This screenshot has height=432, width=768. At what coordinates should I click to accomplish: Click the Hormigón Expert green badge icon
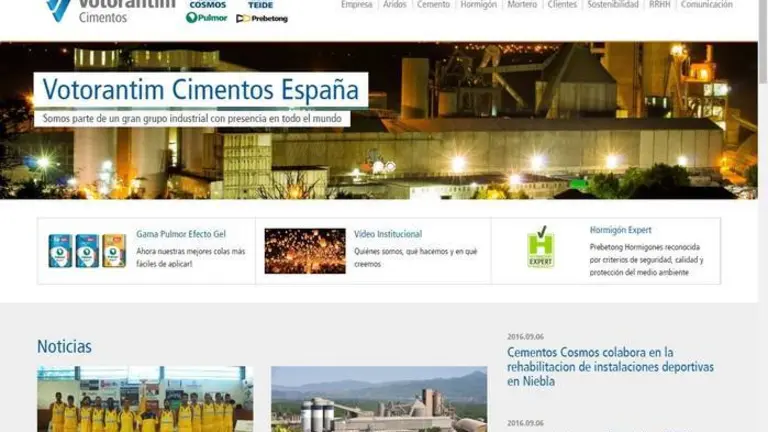point(541,247)
